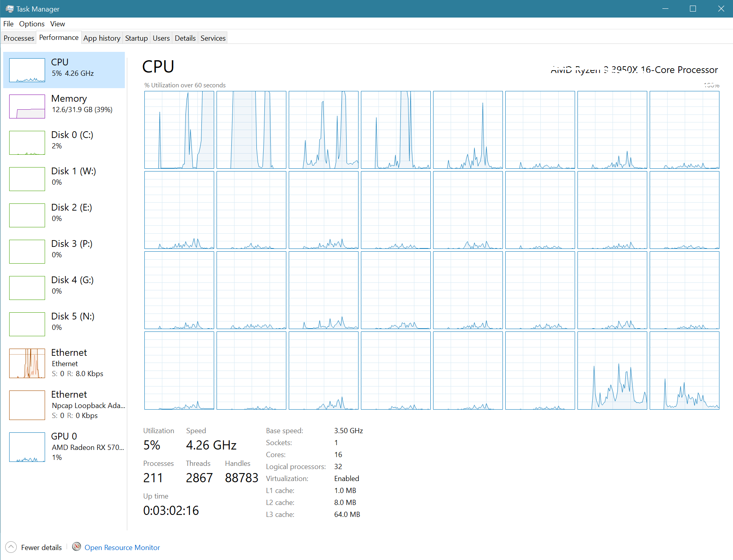This screenshot has height=560, width=733.
Task: Click the 5% utilization value
Action: (x=152, y=445)
